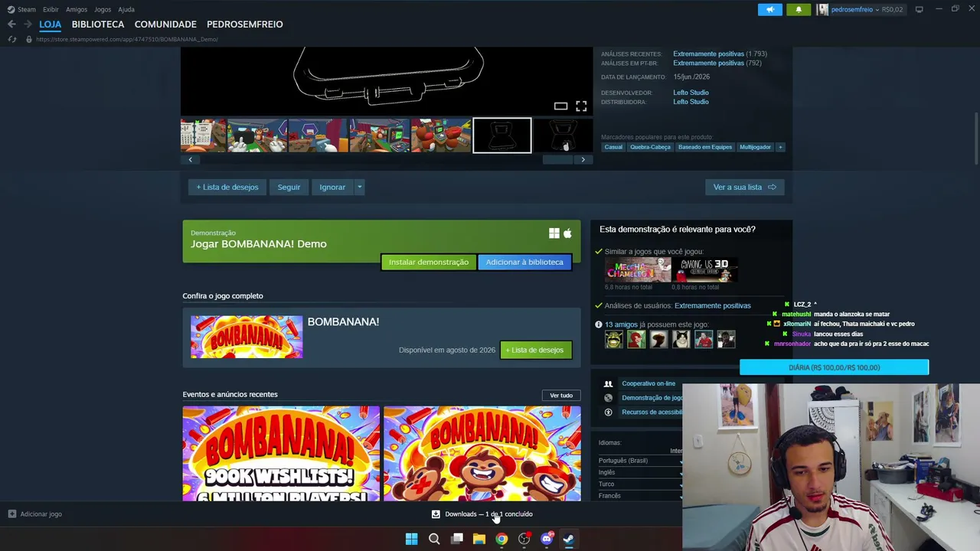Open File Explorer from taskbar

tap(479, 539)
